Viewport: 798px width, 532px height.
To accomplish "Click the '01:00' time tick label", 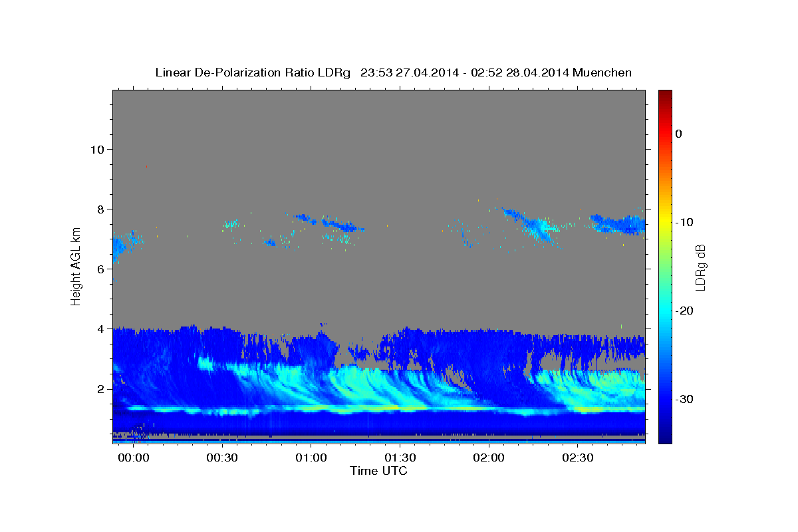I will click(x=311, y=459).
